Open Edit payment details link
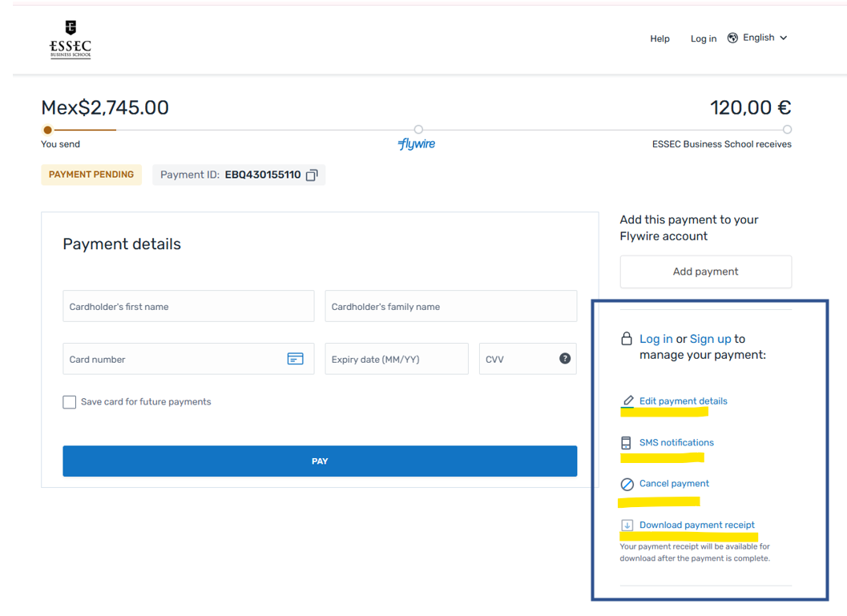 pos(684,401)
